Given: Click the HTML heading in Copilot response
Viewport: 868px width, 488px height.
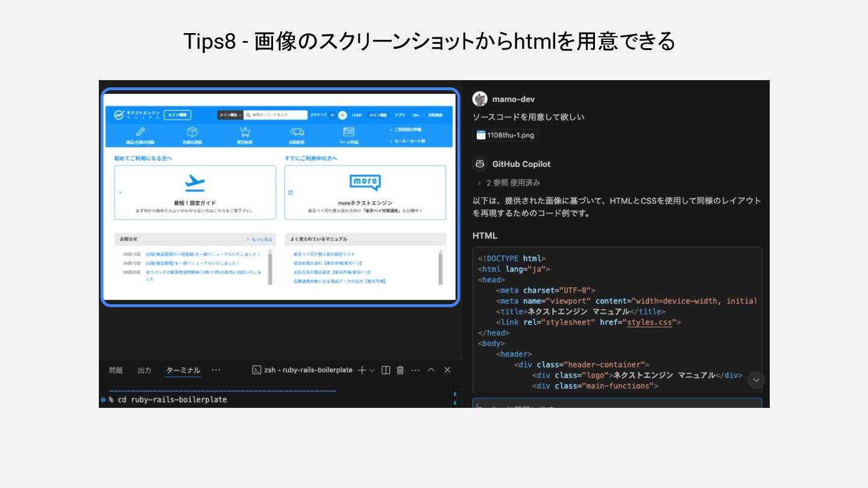Looking at the screenshot, I should point(485,236).
